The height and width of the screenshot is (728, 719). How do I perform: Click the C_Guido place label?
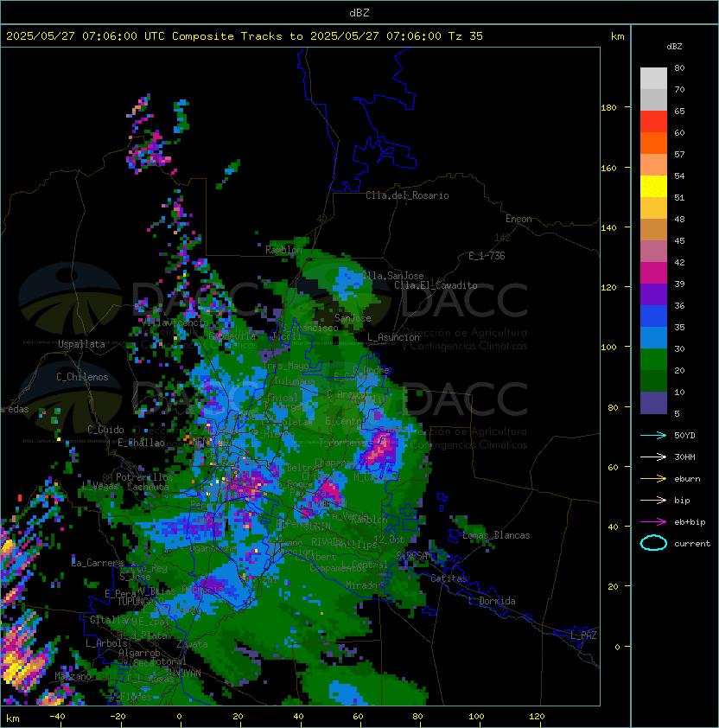pyautogui.click(x=105, y=430)
